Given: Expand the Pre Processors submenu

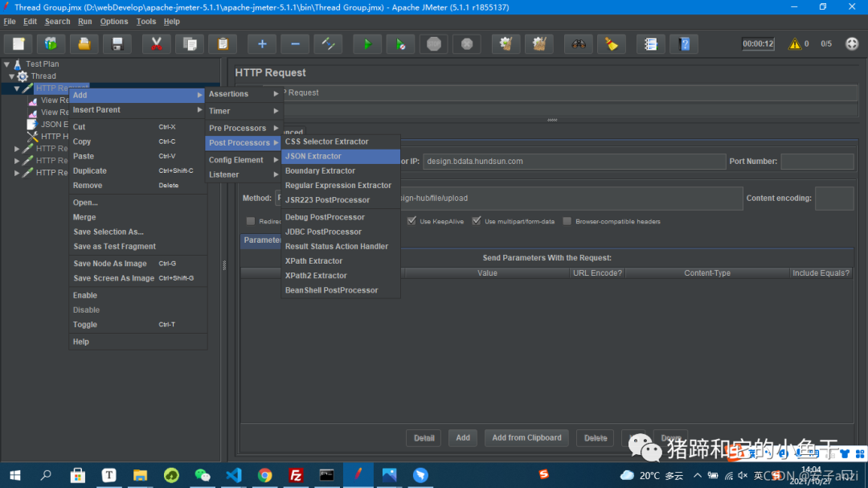Looking at the screenshot, I should [x=244, y=128].
